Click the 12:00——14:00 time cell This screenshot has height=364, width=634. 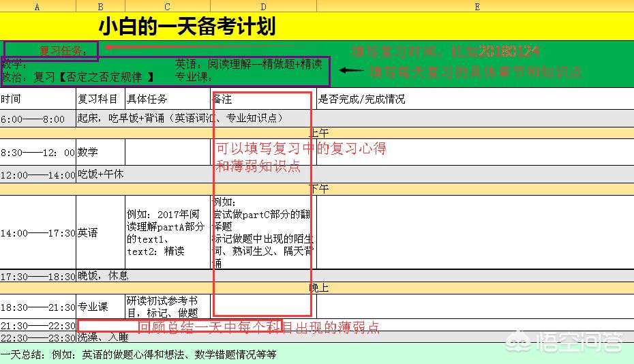pos(38,175)
